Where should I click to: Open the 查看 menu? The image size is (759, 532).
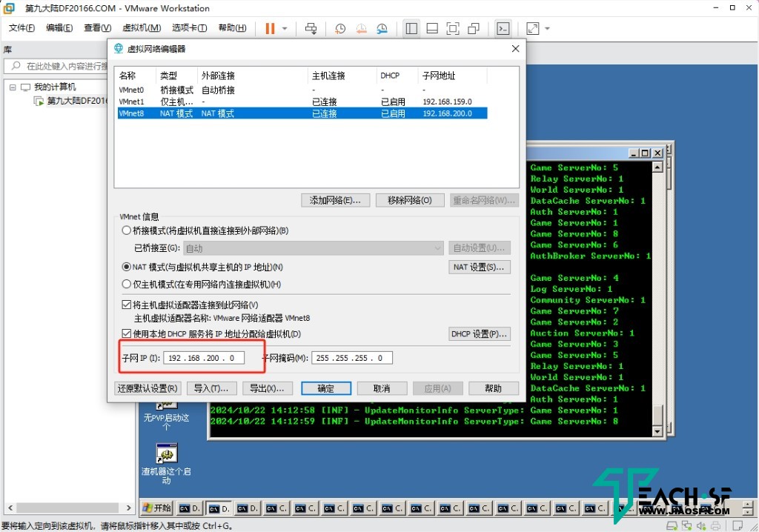point(98,28)
